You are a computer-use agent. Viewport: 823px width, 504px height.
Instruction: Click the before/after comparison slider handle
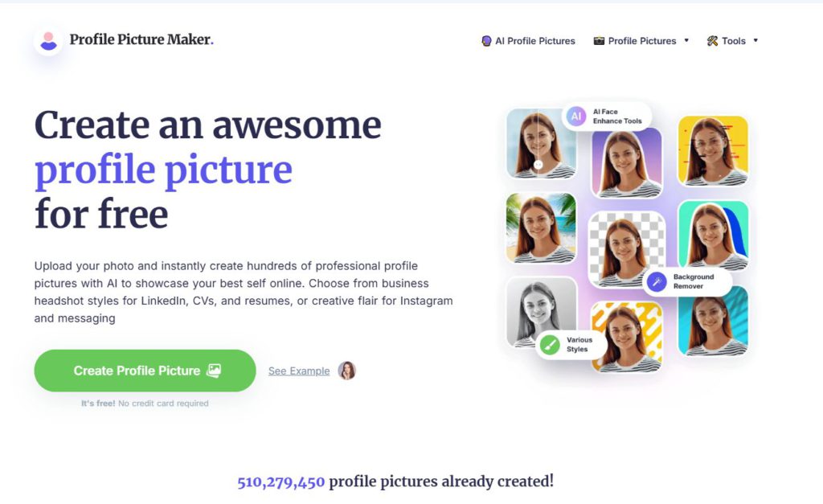point(538,164)
